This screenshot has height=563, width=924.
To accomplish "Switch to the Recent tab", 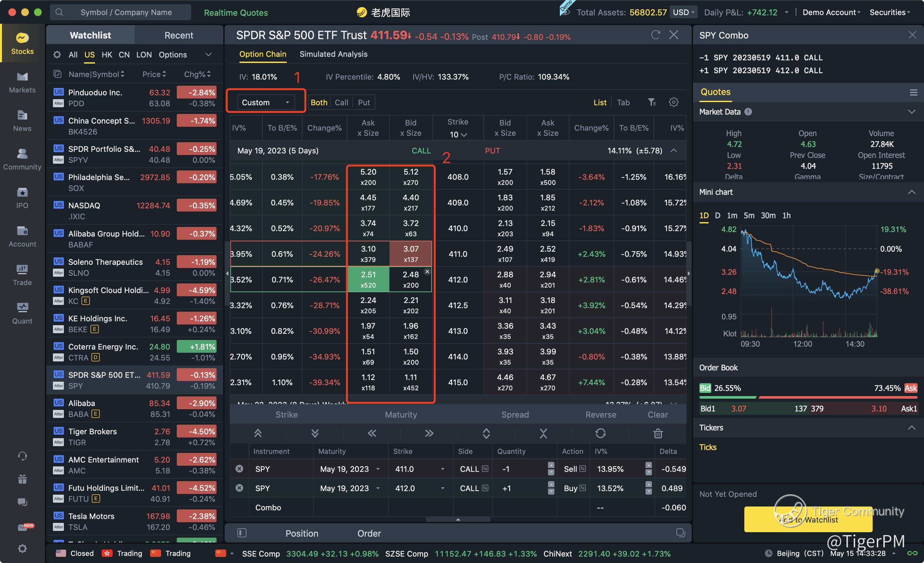I will 178,35.
